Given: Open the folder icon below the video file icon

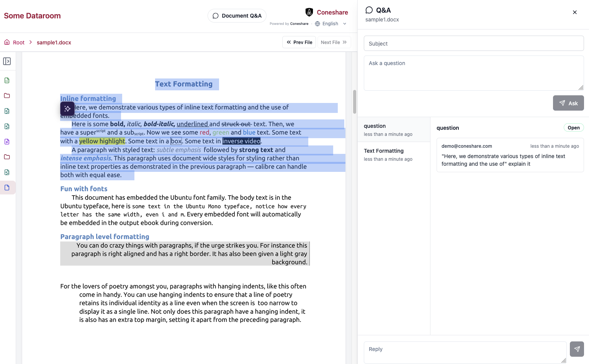Looking at the screenshot, I should coord(7,157).
